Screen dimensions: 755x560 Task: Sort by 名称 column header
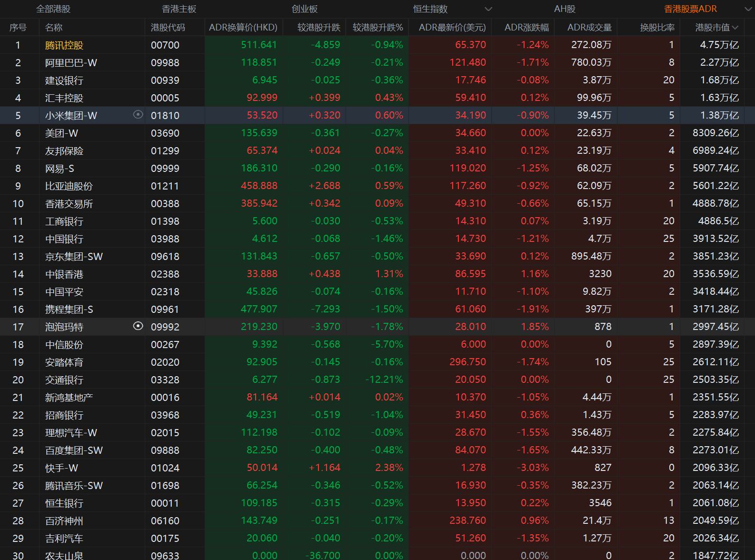(x=54, y=28)
